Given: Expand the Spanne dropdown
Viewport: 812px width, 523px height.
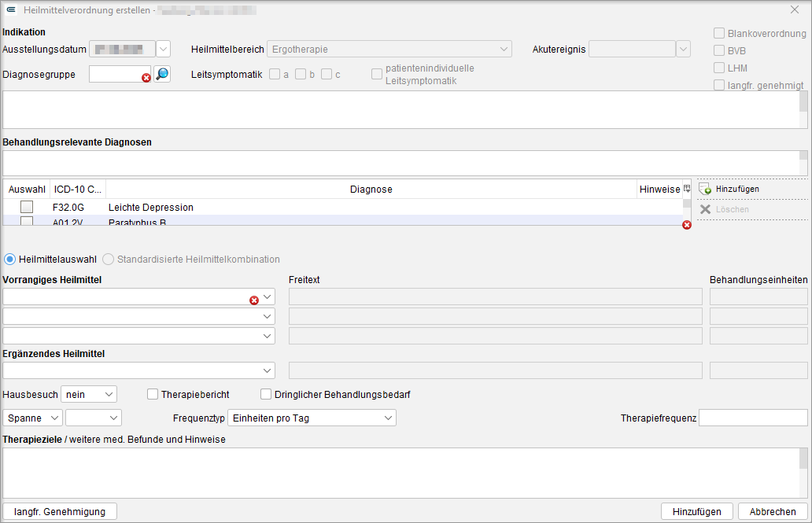Looking at the screenshot, I should coord(32,418).
